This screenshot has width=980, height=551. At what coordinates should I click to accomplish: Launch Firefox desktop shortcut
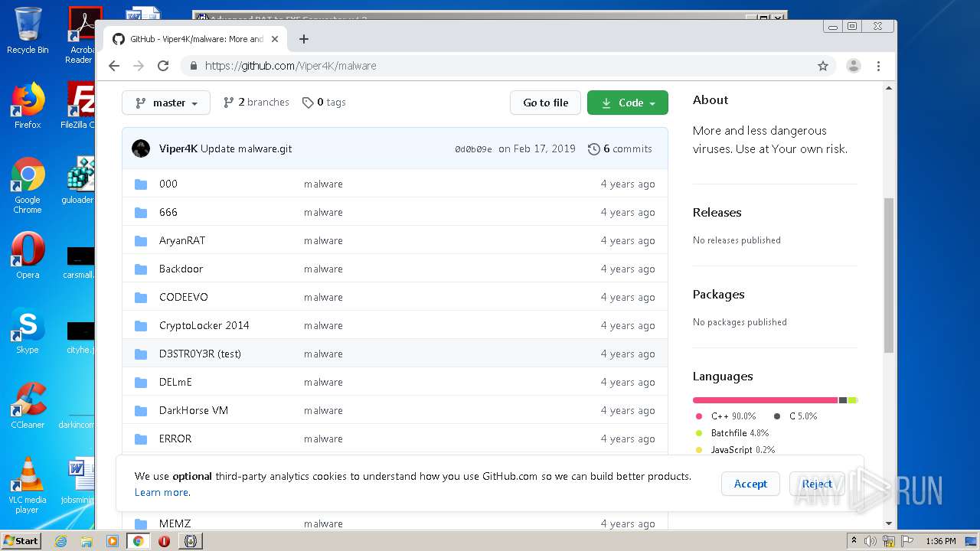[x=28, y=106]
